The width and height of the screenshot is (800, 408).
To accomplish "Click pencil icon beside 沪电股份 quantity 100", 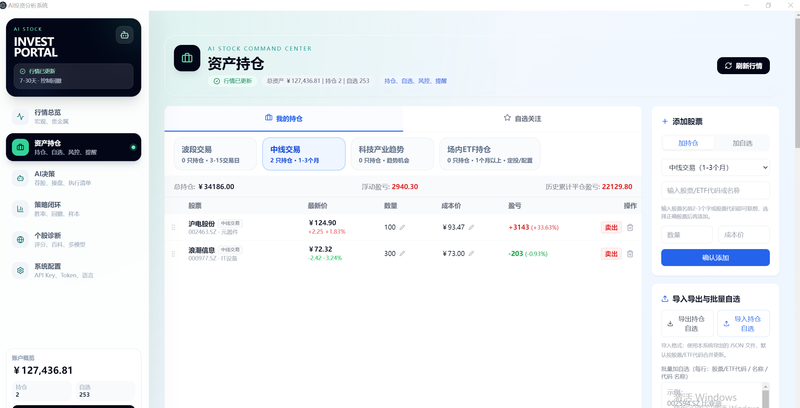I will (402, 227).
